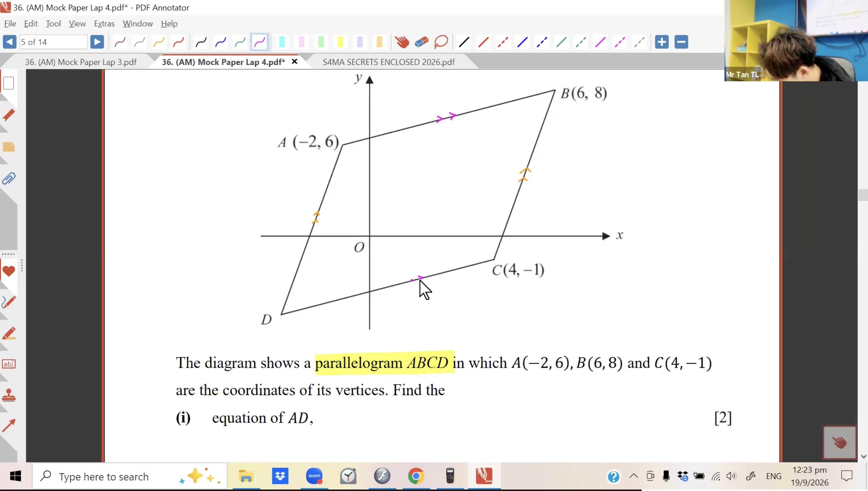The width and height of the screenshot is (868, 491).
Task: Open the favorites heart toolbox in sidebar
Action: pos(9,271)
